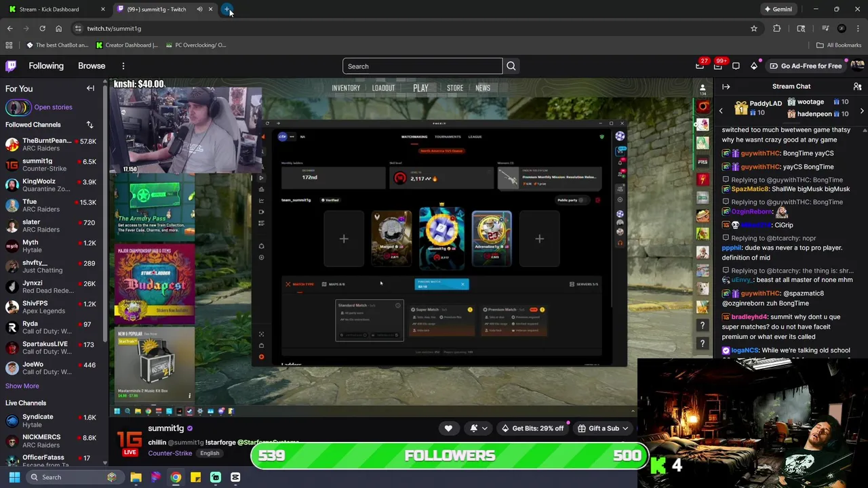Viewport: 868px width, 488px height.
Task: Open browser extensions puzzle icon
Action: (x=777, y=28)
